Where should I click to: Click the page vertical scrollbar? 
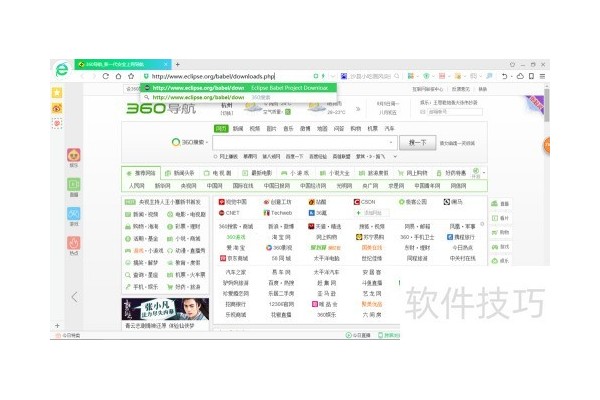tap(547, 105)
